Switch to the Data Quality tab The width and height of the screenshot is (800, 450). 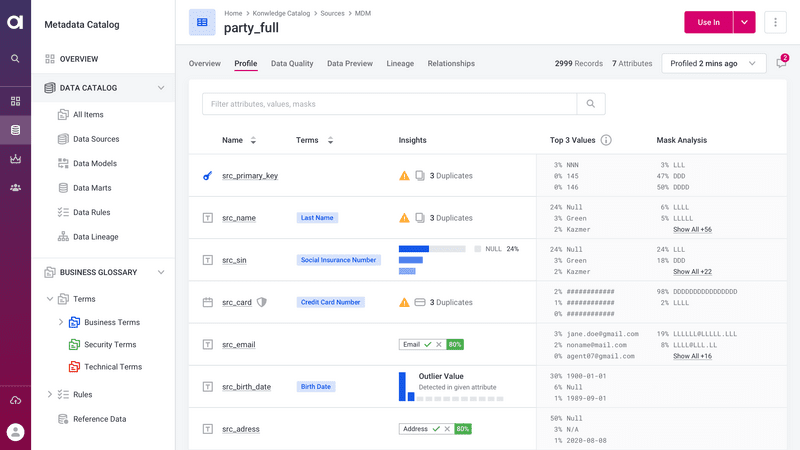point(292,63)
